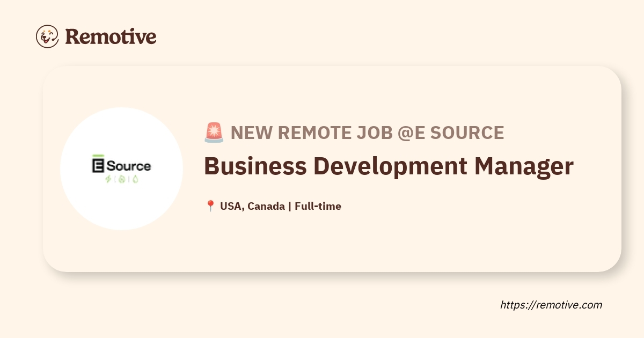Click the word Source in company logo
Screen dimensions: 644x338
coord(129,166)
